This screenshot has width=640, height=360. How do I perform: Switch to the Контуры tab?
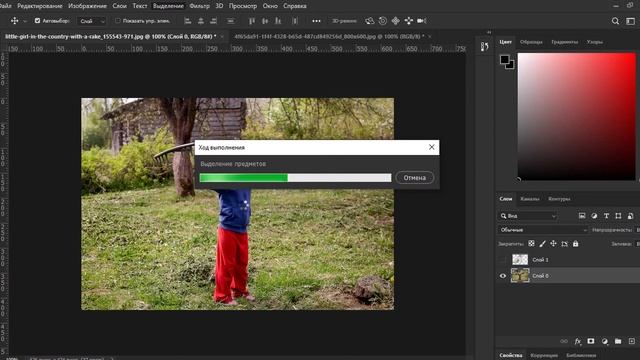(559, 199)
